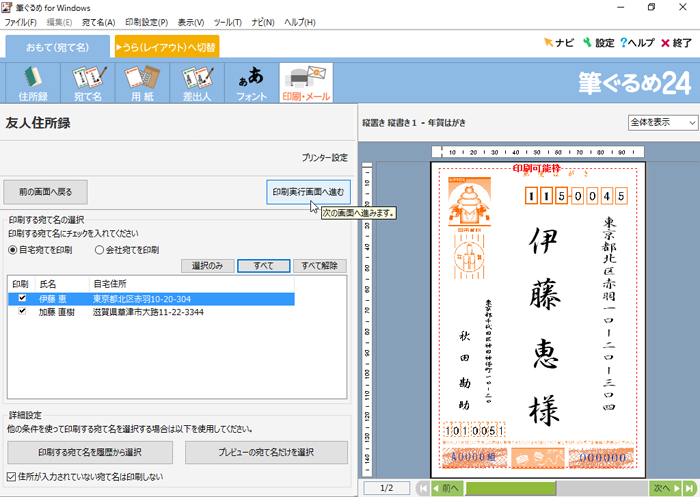Click 印刷実行画面へ進む button

point(309,191)
